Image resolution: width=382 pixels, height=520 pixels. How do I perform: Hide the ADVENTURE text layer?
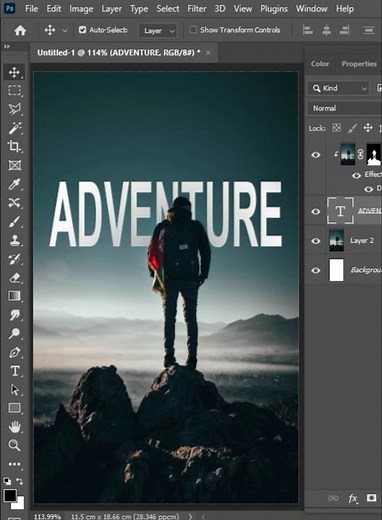316,211
